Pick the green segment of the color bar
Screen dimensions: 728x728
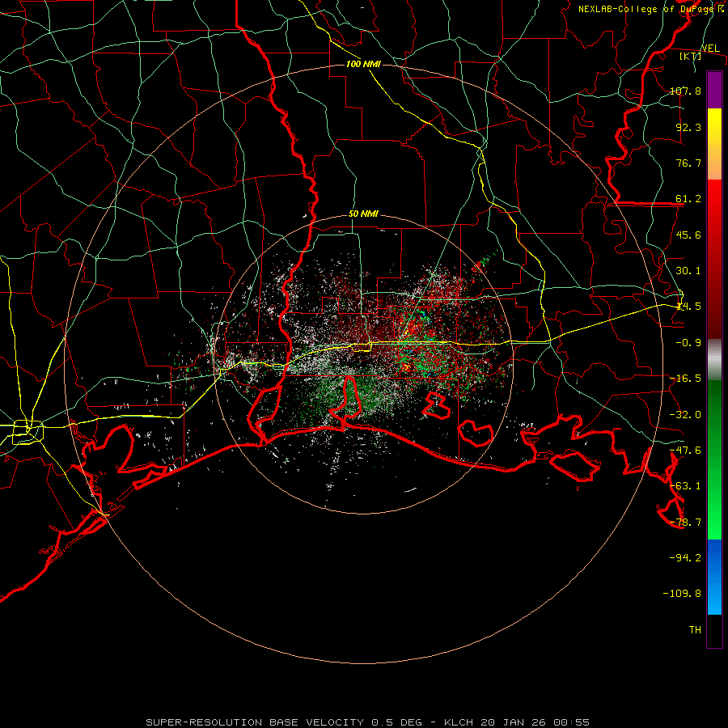click(x=714, y=459)
